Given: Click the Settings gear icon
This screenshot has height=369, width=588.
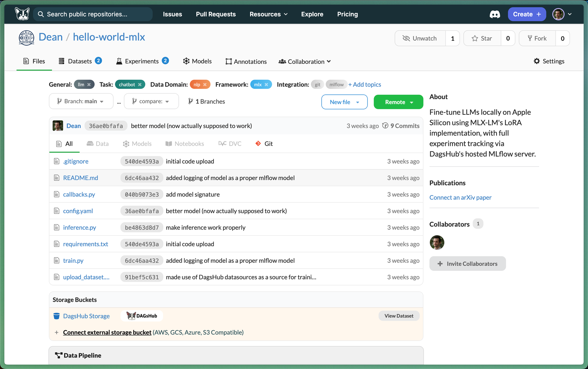Looking at the screenshot, I should (537, 61).
